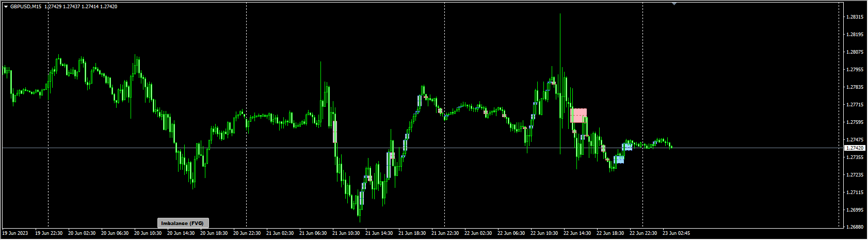The width and height of the screenshot is (868, 240).
Task: Click the 1.27235 price axis label
Action: (x=855, y=175)
